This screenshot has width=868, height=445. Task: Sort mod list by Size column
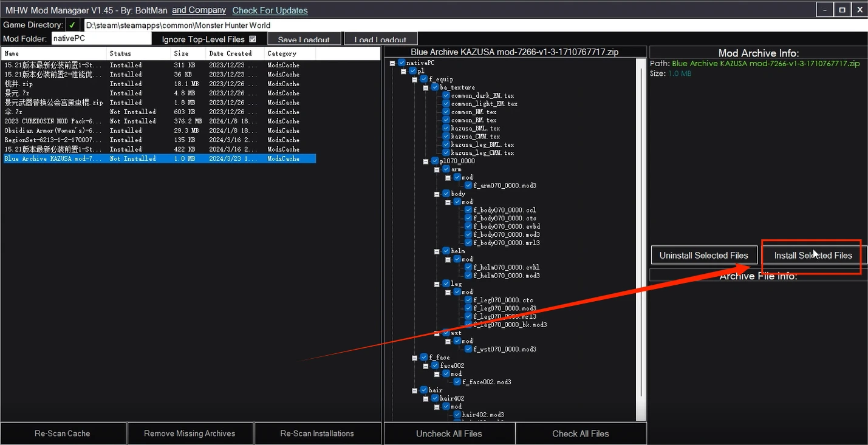pyautogui.click(x=189, y=53)
